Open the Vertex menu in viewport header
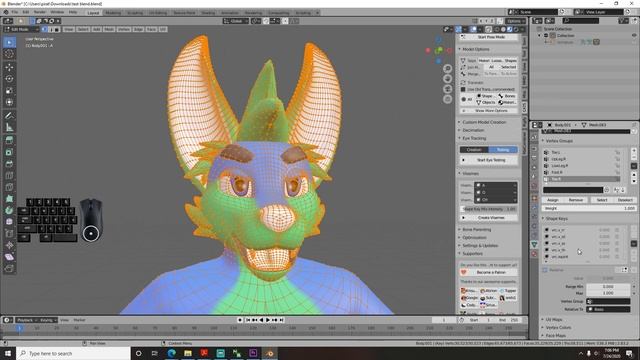Screen dimensions: 640x360 124,29
